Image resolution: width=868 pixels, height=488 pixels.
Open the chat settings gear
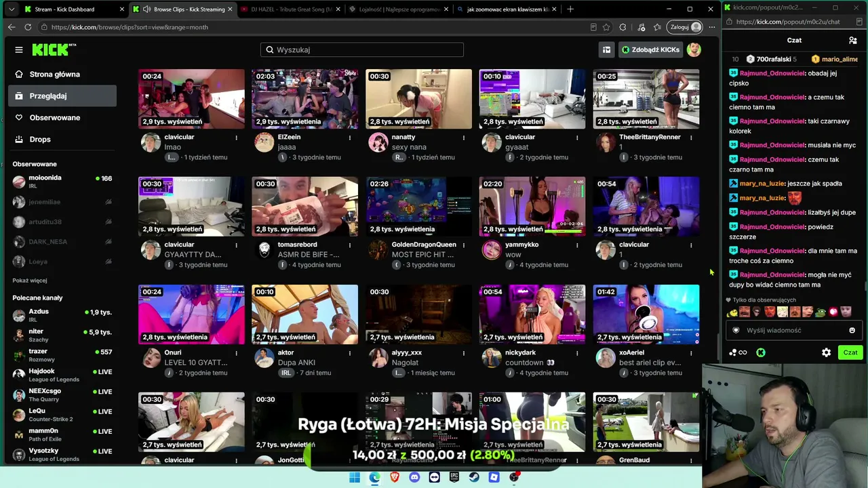(826, 352)
